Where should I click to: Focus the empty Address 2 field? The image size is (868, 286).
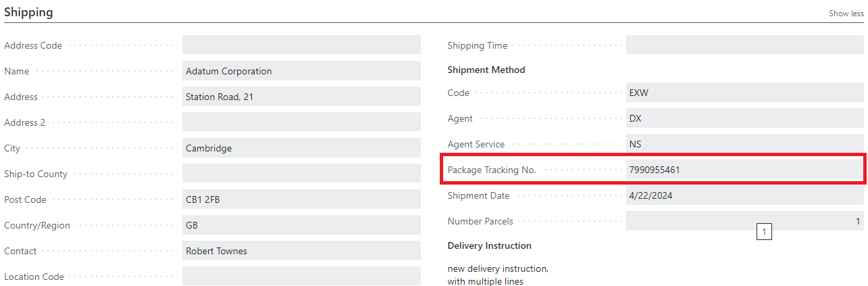[301, 122]
